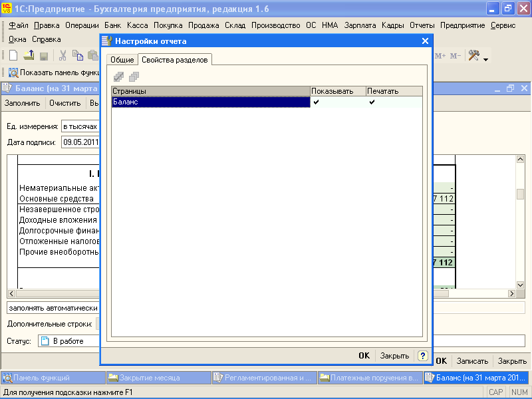Open the Справка menu
532x399 pixels.
tap(47, 39)
